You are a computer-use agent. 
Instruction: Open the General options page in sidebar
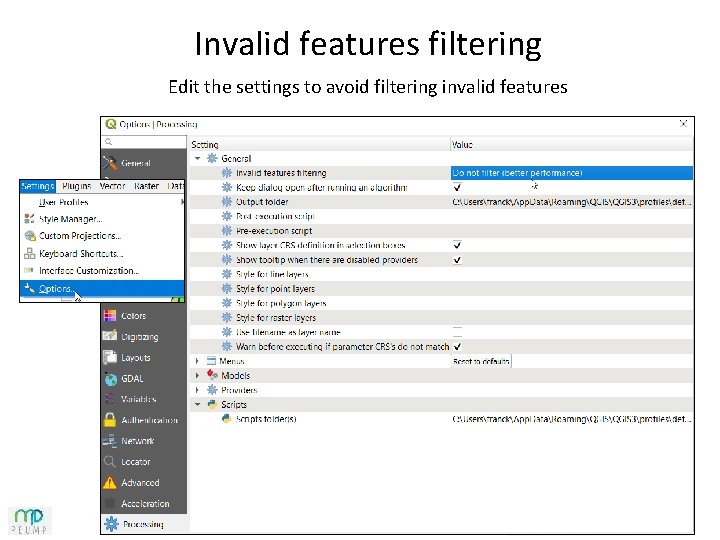135,163
